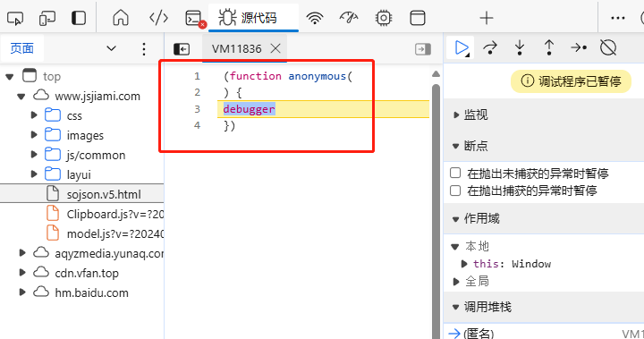
Task: Click the function anonymous code line
Action: point(288,76)
